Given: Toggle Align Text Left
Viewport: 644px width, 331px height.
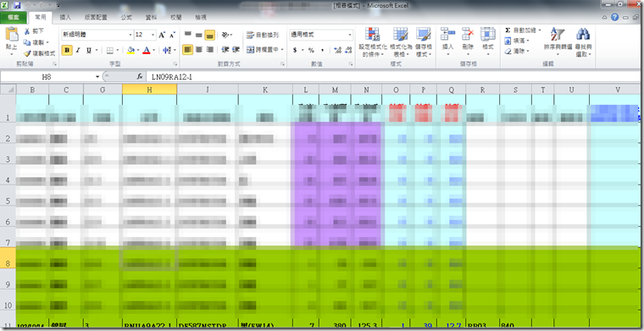Looking at the screenshot, I should [x=188, y=50].
